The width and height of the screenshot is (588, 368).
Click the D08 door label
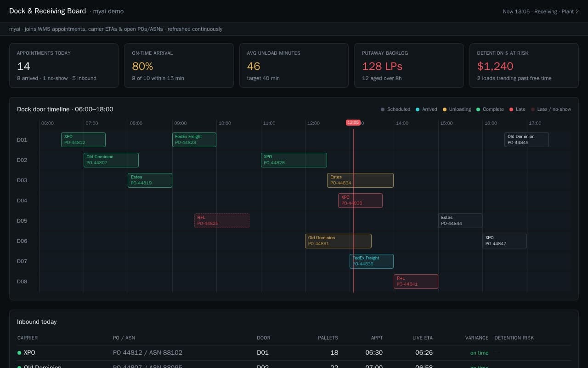coord(22,282)
